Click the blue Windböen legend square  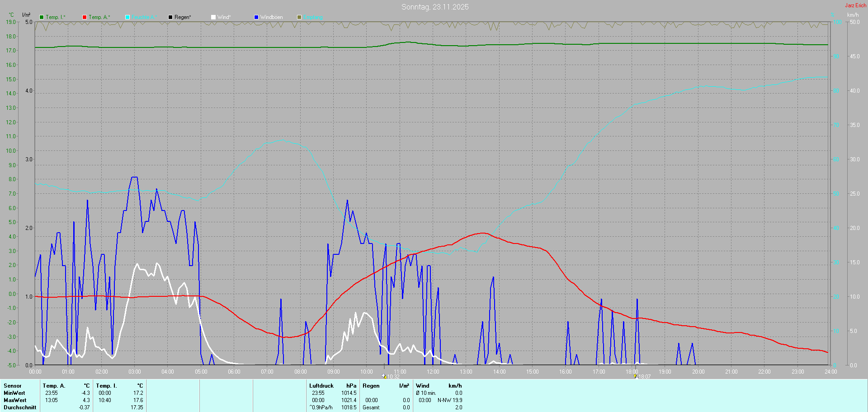click(256, 17)
